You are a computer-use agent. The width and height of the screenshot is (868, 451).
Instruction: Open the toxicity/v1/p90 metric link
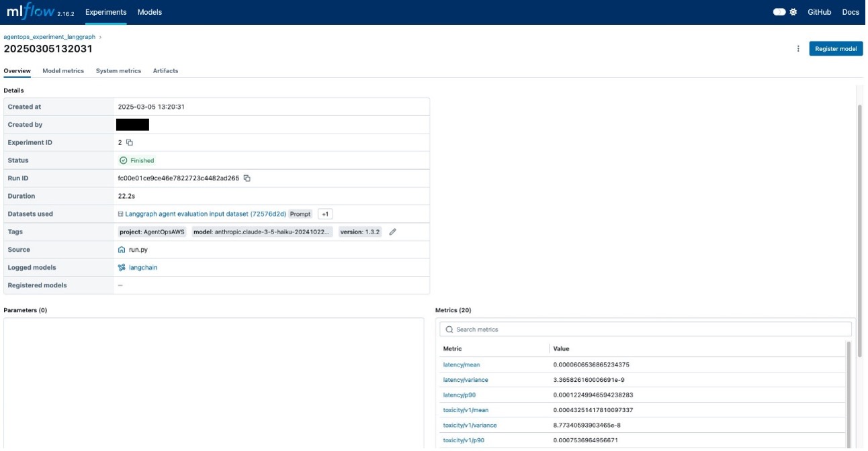(464, 440)
